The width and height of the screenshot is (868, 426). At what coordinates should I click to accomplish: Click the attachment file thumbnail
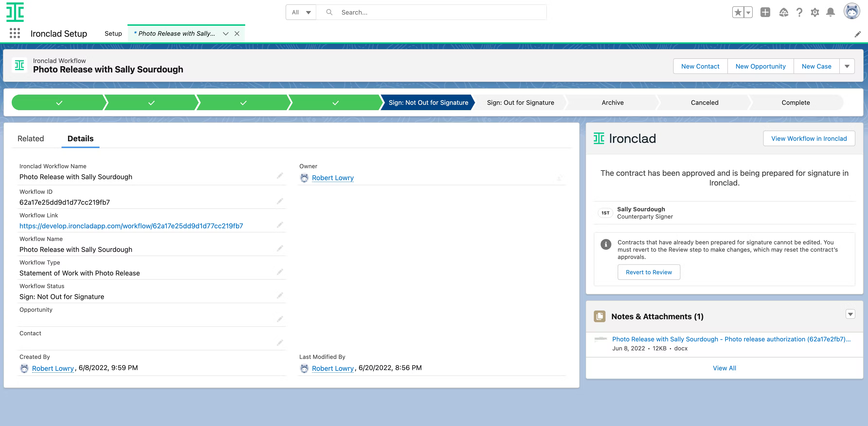pyautogui.click(x=600, y=339)
